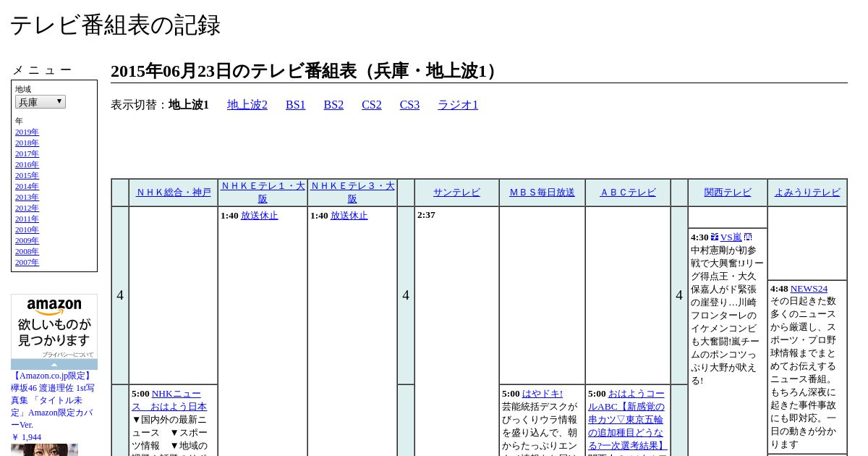Open the おはようコールABC program link

click(626, 420)
